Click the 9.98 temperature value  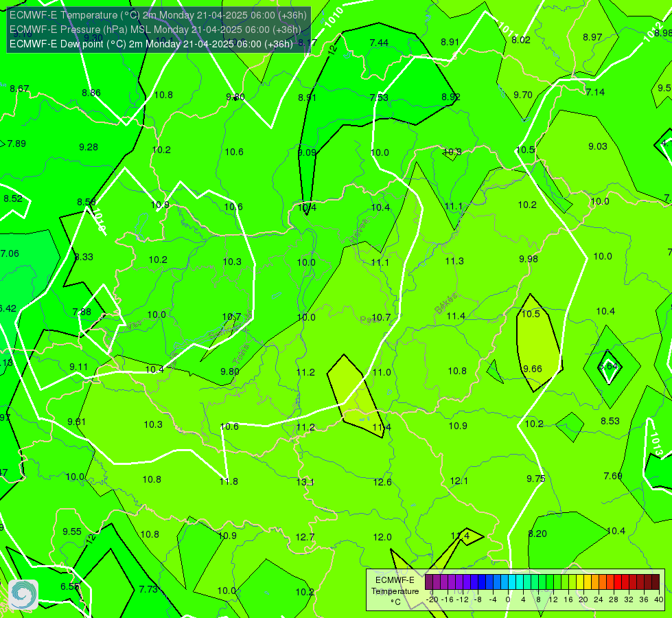(529, 259)
